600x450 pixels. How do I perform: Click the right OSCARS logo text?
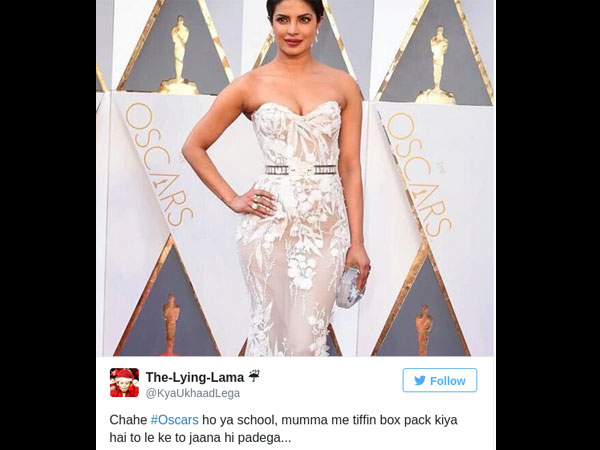tap(420, 174)
